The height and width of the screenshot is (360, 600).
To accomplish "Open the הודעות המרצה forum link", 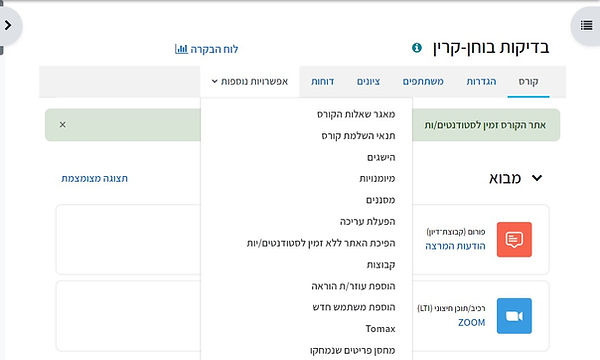I will tap(455, 246).
